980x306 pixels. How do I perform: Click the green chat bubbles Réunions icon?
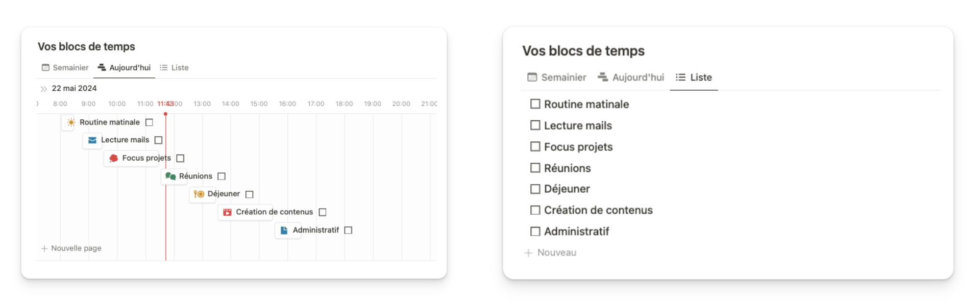tap(170, 176)
